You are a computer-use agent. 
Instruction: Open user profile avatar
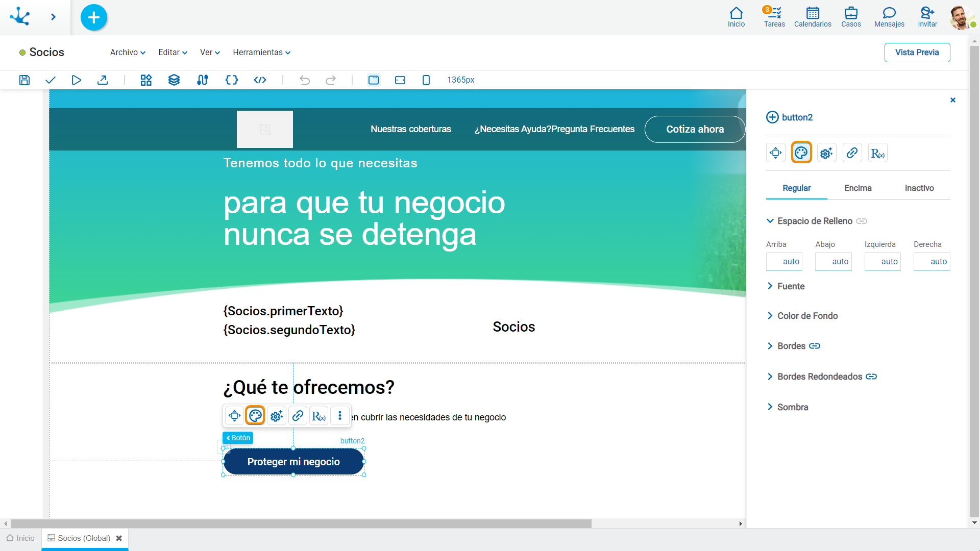point(962,17)
